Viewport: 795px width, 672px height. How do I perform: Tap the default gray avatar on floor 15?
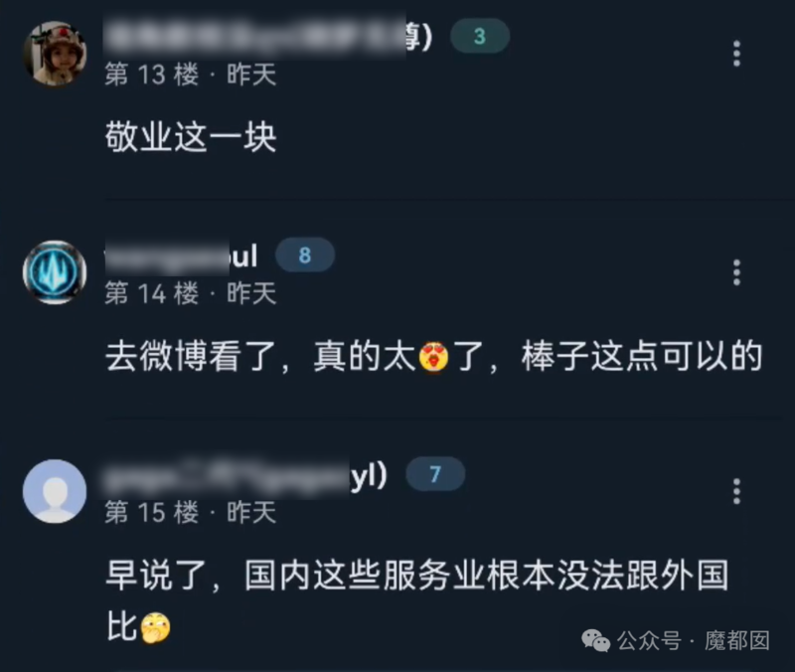[55, 491]
